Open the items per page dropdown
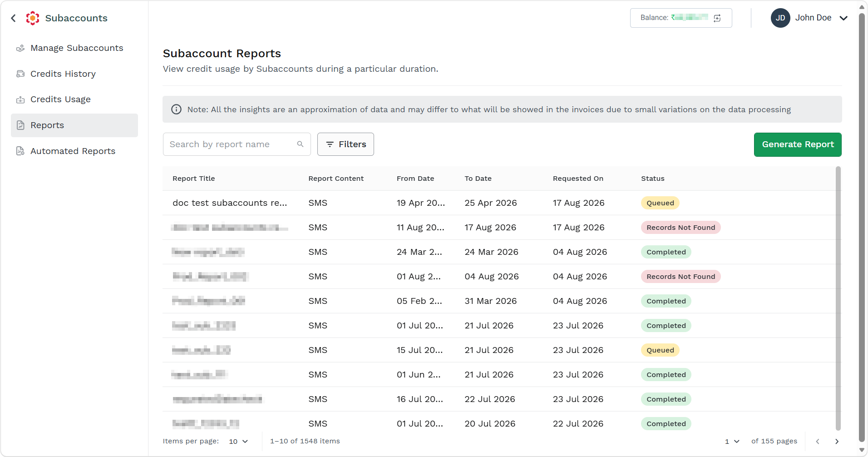Viewport: 868px width, 457px height. click(x=238, y=442)
